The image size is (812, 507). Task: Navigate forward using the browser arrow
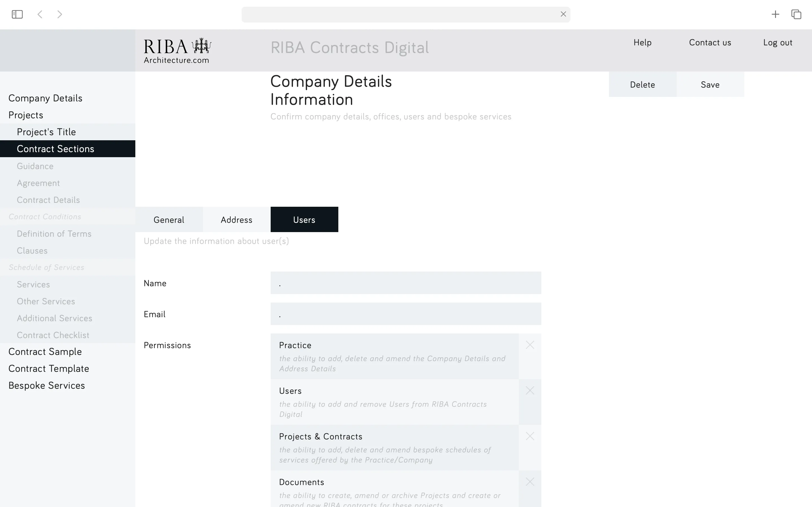point(59,14)
